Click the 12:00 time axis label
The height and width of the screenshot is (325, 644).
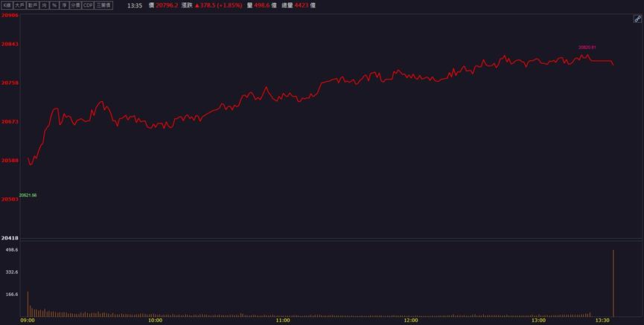point(411,321)
